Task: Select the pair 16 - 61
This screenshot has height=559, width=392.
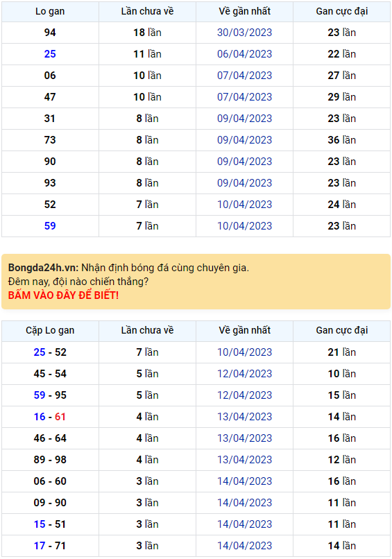Action: coord(50,417)
